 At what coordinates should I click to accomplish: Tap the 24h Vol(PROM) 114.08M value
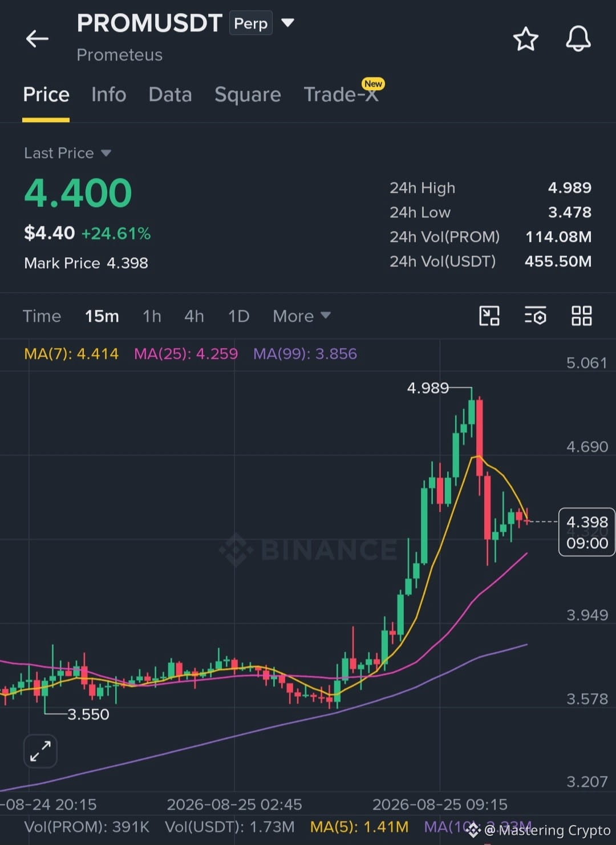tap(558, 237)
